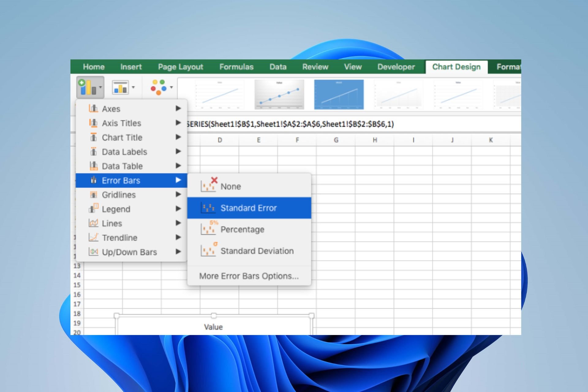Apply the blue background chart style
The width and height of the screenshot is (588, 392).
tap(339, 95)
